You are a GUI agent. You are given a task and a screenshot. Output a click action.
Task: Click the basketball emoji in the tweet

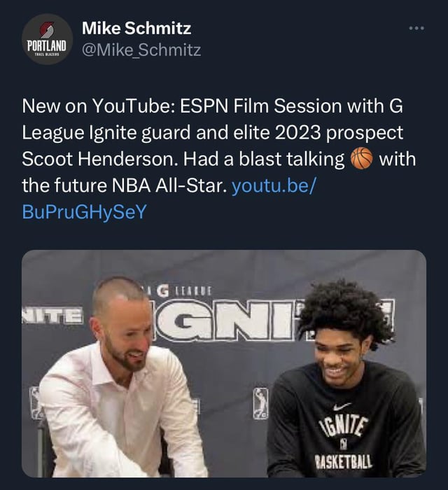click(x=361, y=160)
